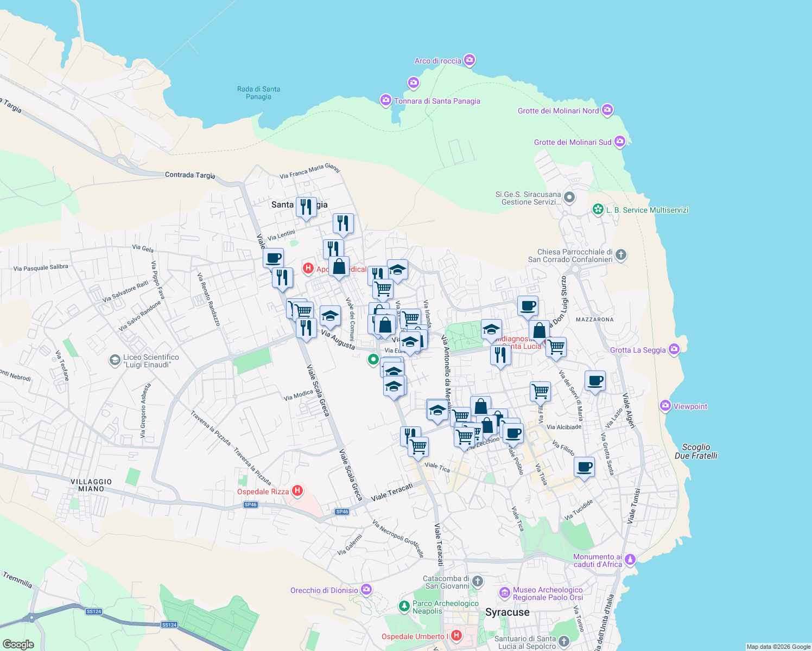Click the Viewpoint camera marker near Scoglio Due Fratelli

pyautogui.click(x=665, y=406)
